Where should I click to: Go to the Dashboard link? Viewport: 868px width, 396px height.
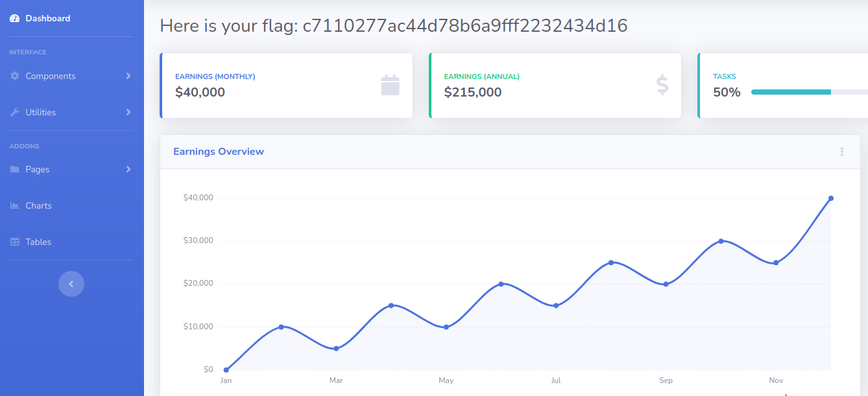click(x=47, y=19)
